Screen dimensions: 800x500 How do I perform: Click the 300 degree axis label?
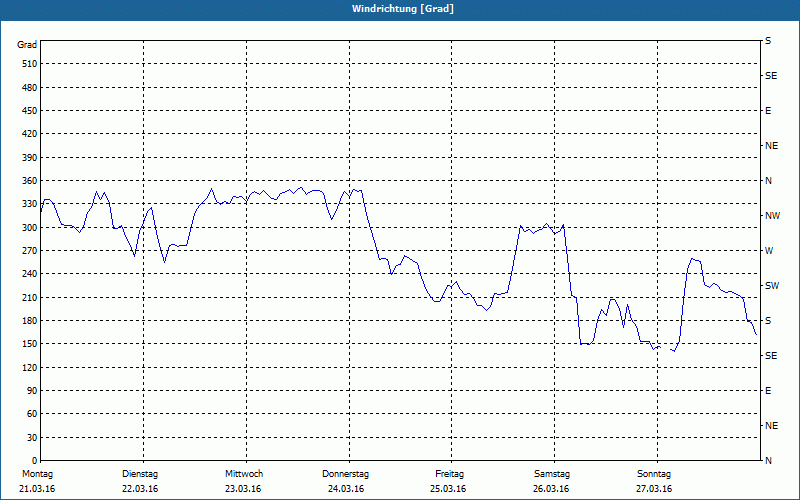click(30, 227)
